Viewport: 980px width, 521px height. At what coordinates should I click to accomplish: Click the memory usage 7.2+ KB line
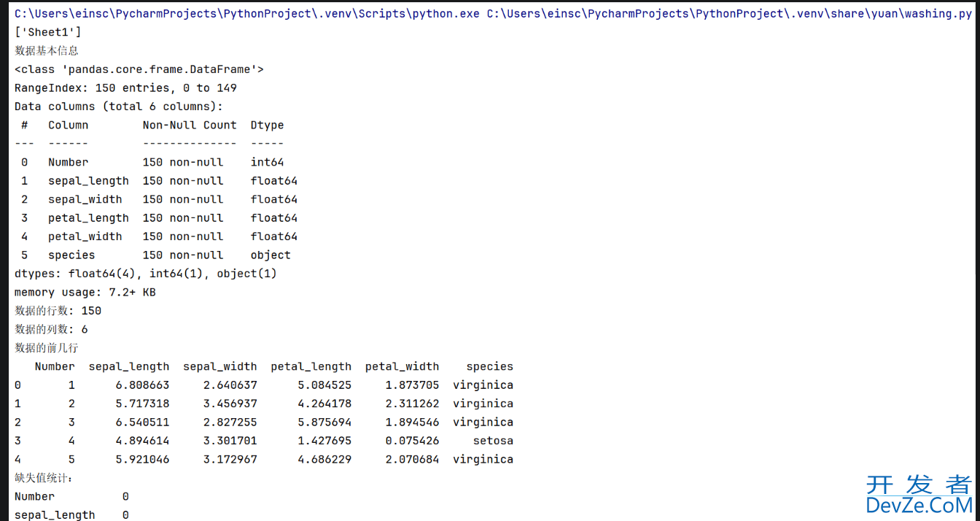pyautogui.click(x=85, y=292)
